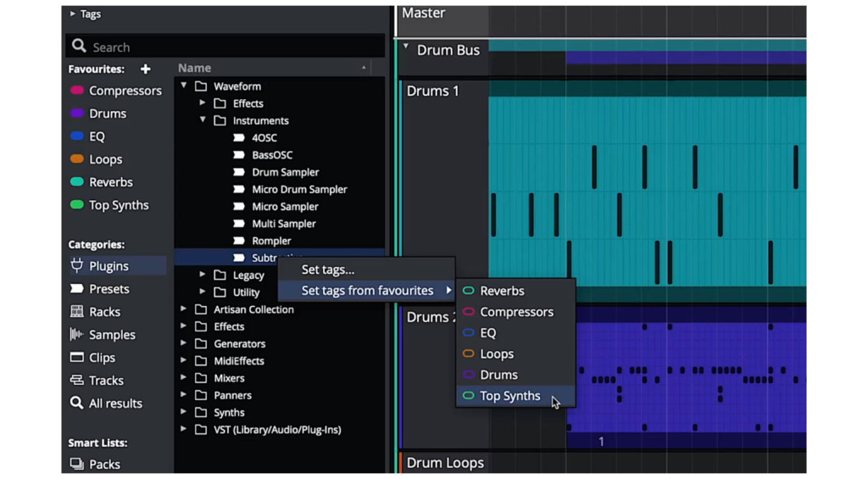
Task: Open Set tags from favourites submenu
Action: tap(366, 291)
